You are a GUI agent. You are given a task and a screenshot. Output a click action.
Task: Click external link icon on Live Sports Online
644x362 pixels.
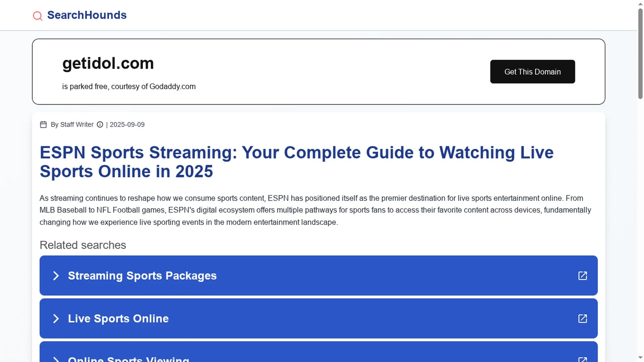[583, 318]
